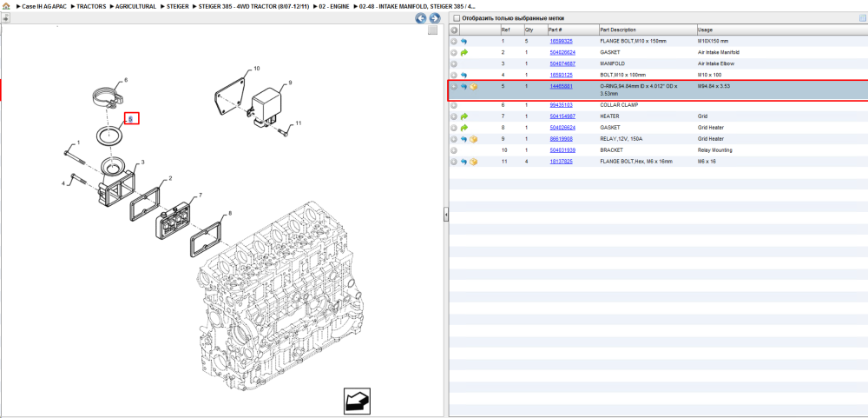Open the STEIGER breadcrumb
Viewport: 868px width, 418px height.
tap(178, 6)
